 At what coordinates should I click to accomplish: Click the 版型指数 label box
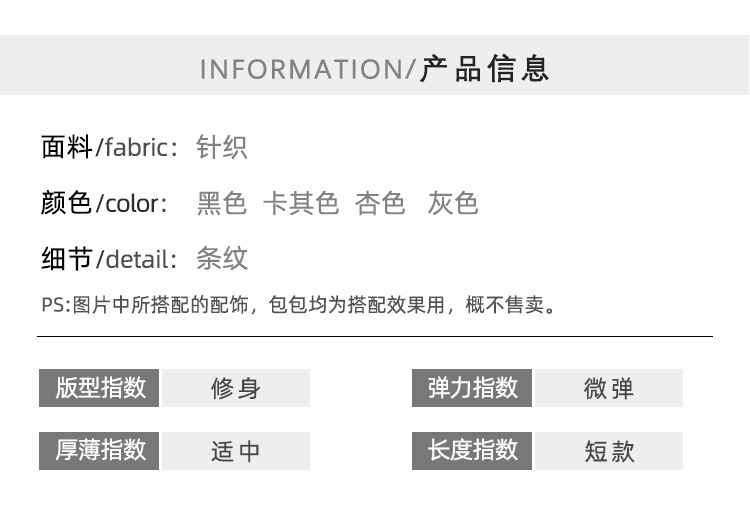[99, 388]
